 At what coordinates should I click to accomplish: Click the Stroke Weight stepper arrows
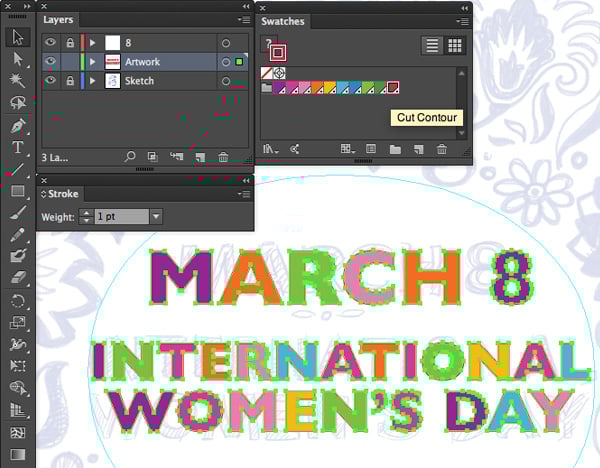[86, 217]
